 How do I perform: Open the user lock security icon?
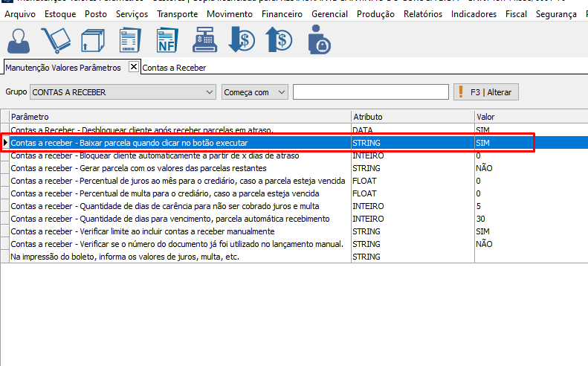click(x=320, y=40)
